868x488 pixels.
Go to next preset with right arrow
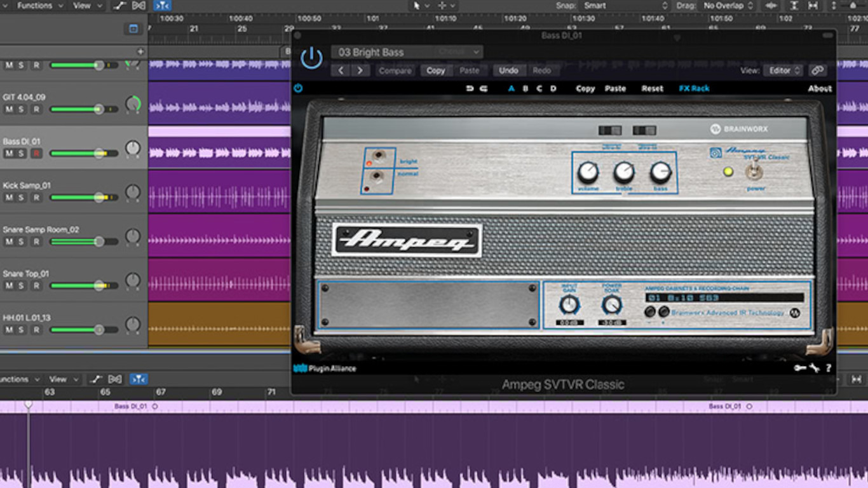pyautogui.click(x=360, y=71)
